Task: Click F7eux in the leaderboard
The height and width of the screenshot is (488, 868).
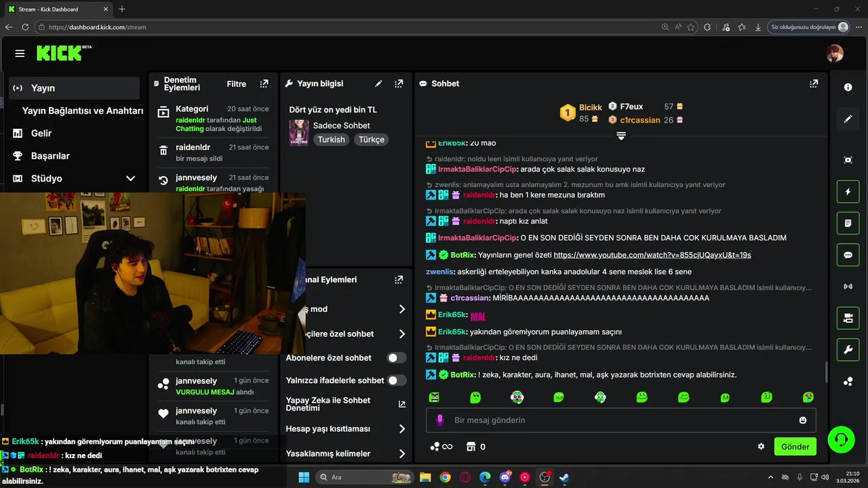Action: [x=631, y=106]
